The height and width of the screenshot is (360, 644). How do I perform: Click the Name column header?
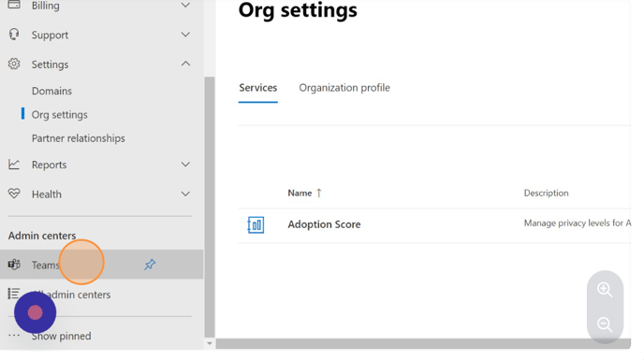[x=300, y=193]
